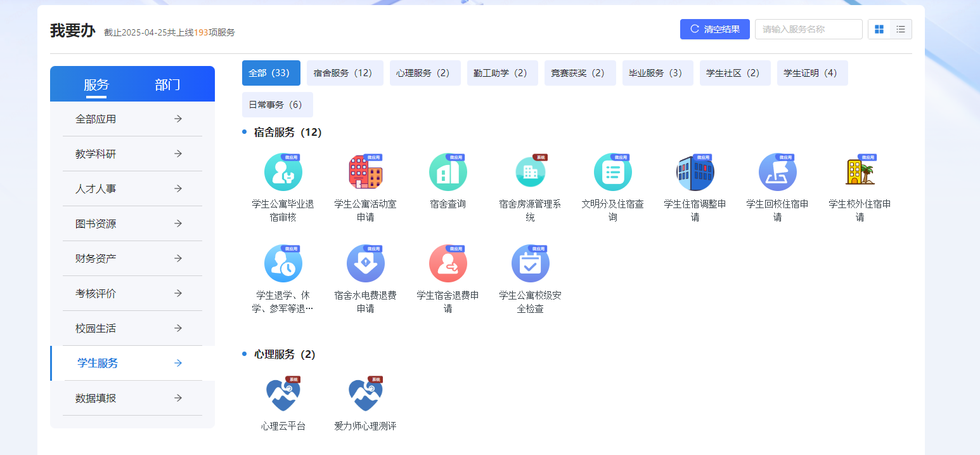Switch to list view mode

point(901,29)
